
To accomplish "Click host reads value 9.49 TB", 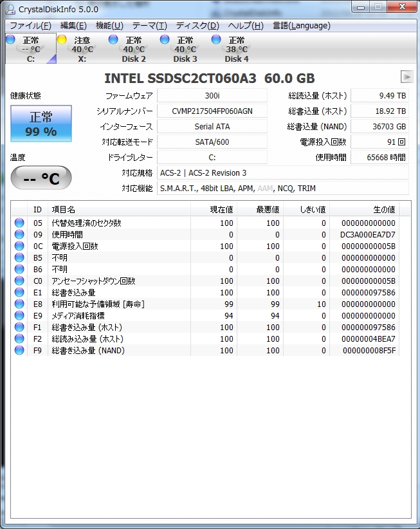I will [379, 95].
